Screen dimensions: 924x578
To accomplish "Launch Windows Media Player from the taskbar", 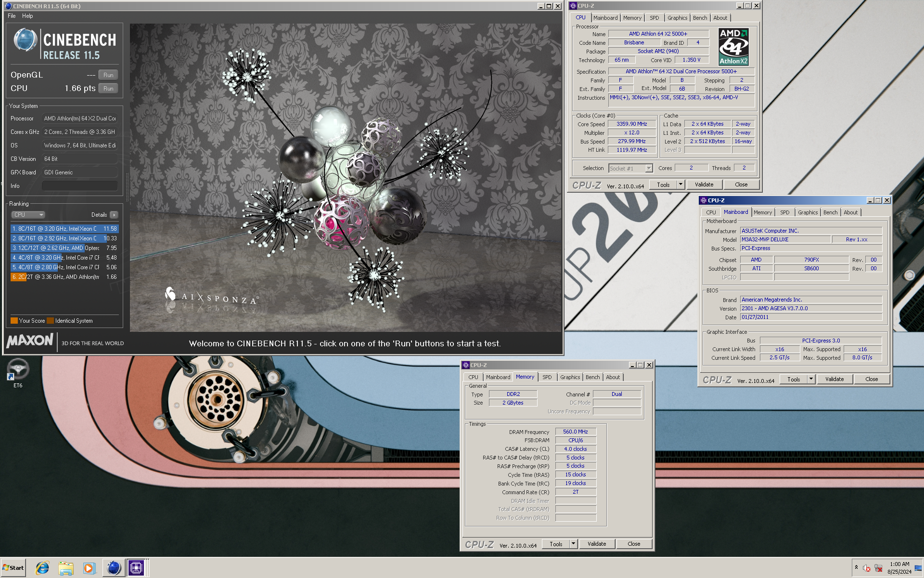I will (89, 568).
